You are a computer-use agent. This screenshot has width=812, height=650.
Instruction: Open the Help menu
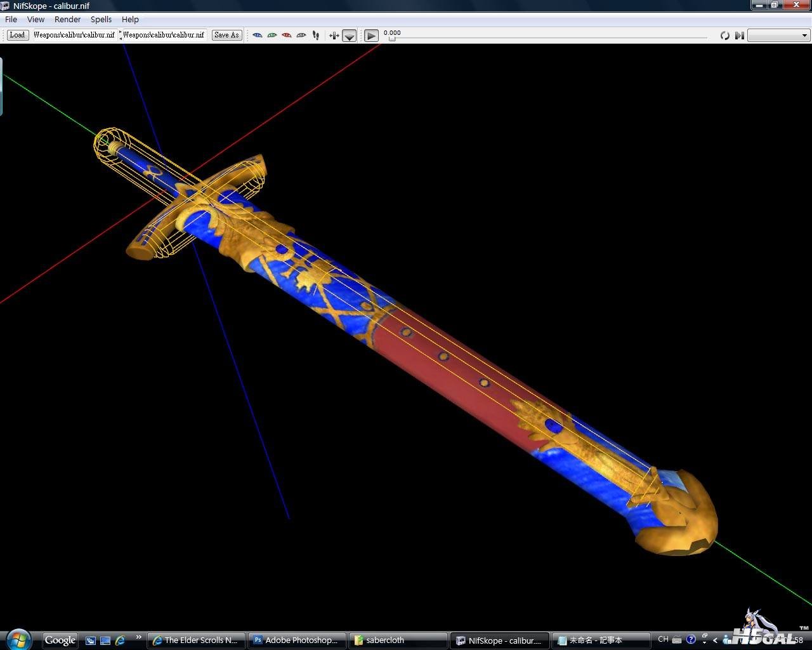(130, 19)
